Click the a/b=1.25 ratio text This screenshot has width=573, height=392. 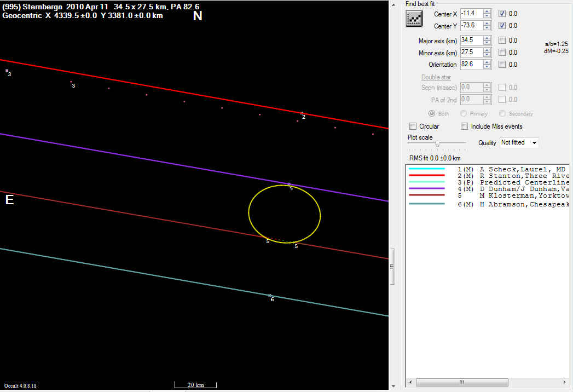(x=556, y=44)
